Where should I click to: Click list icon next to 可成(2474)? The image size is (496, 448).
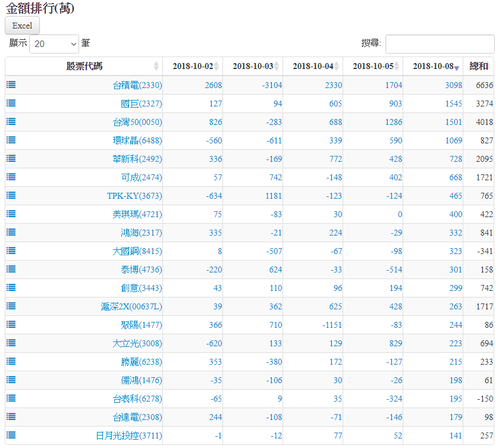tap(11, 177)
